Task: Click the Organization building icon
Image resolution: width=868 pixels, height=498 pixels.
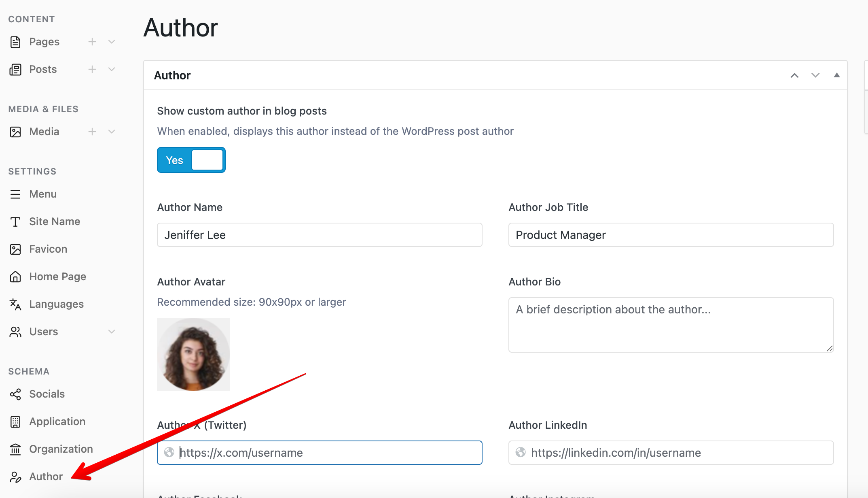Action: [15, 449]
